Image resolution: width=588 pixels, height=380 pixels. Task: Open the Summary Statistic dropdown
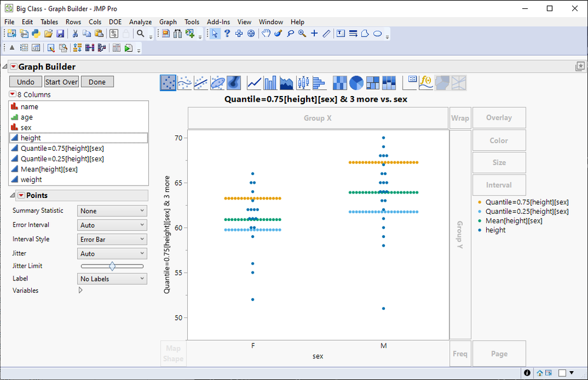(112, 211)
